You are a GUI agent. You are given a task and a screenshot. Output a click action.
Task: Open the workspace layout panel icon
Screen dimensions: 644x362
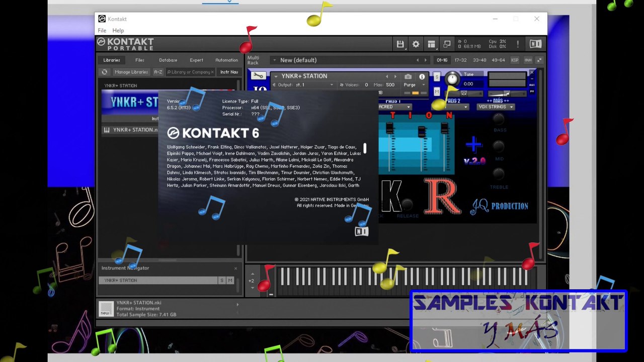[x=431, y=44]
